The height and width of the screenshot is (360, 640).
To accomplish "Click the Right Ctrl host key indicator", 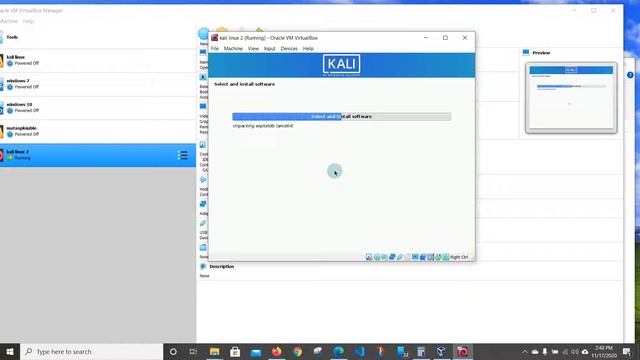I will point(459,257).
